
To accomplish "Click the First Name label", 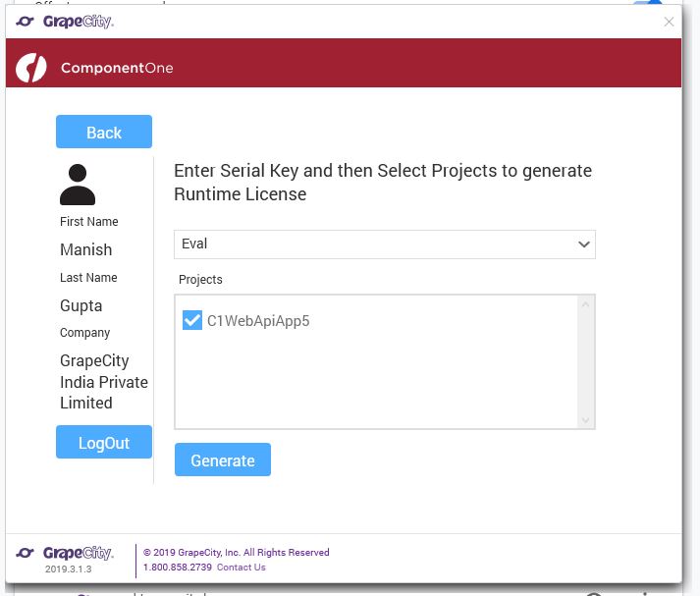I will coord(89,222).
